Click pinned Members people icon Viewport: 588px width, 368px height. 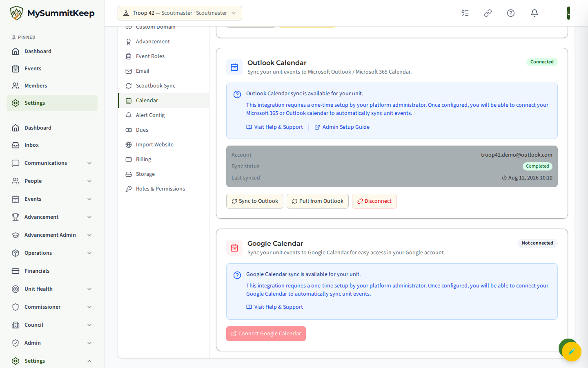(16, 86)
